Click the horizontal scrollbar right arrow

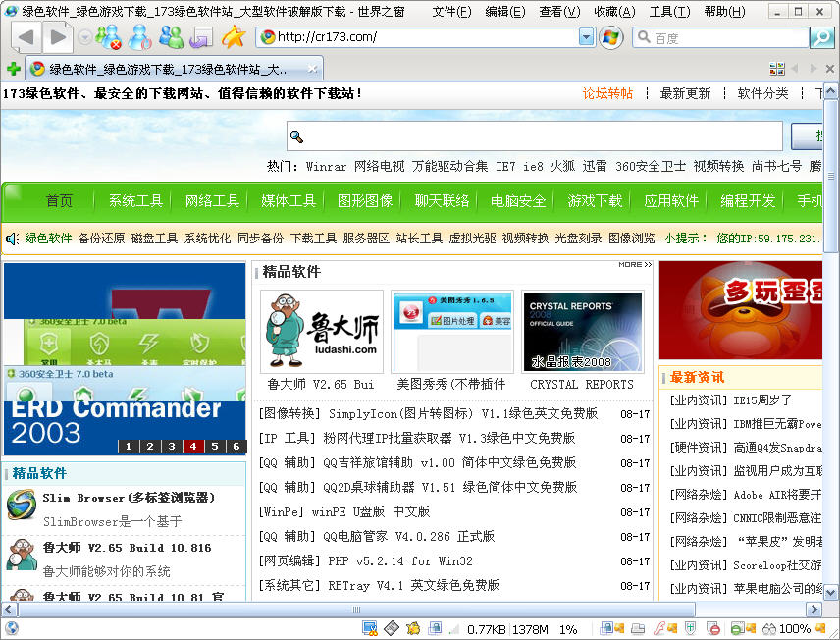click(814, 610)
